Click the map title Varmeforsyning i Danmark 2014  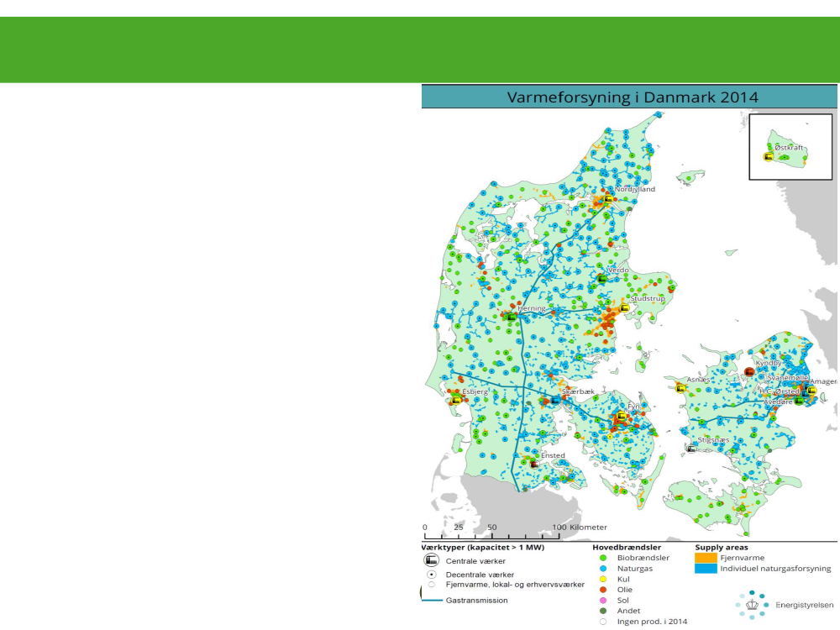(632, 97)
